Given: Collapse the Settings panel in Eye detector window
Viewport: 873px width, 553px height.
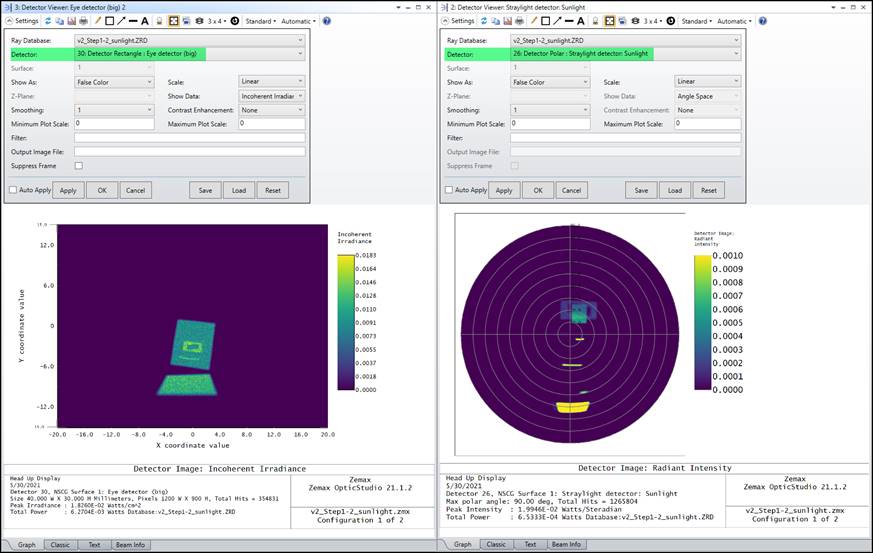Looking at the screenshot, I should tap(22, 21).
